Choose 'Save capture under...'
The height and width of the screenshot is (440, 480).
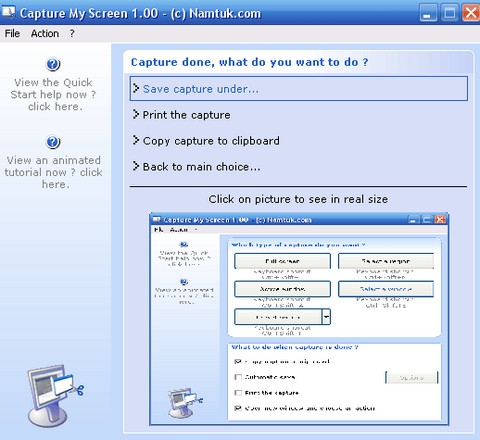coord(299,89)
